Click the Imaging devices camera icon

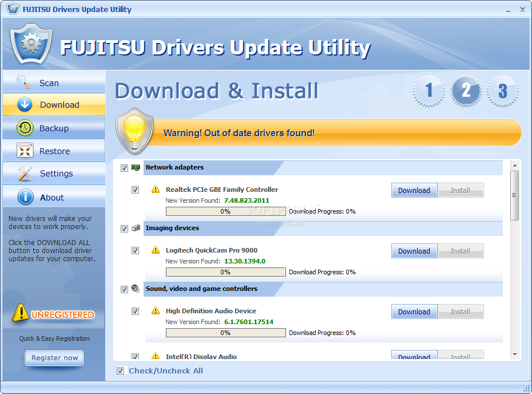coord(136,228)
